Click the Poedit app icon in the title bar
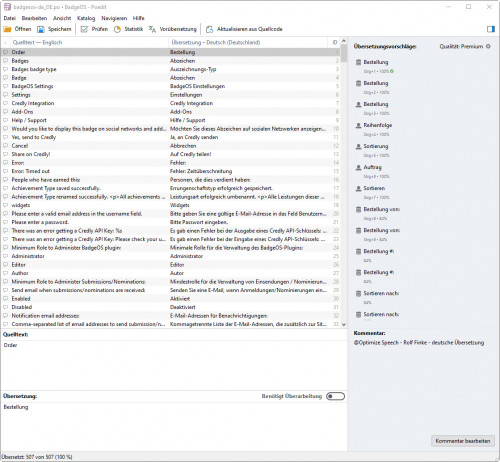This screenshot has width=500, height=462. point(7,7)
